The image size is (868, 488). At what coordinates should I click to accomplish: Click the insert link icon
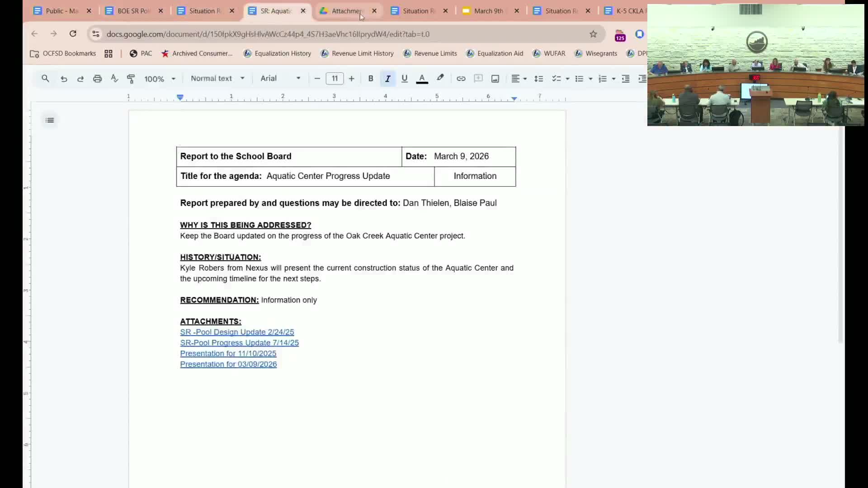(x=461, y=79)
